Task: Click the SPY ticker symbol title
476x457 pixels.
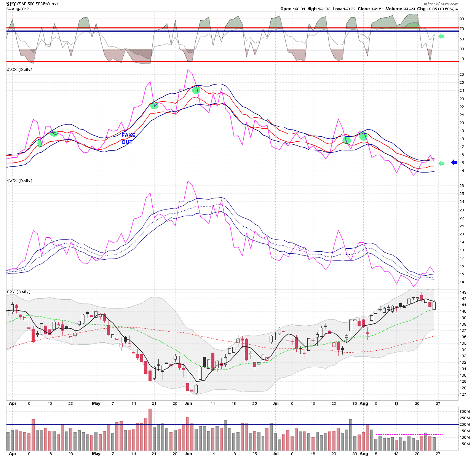Action: [x=12, y=4]
